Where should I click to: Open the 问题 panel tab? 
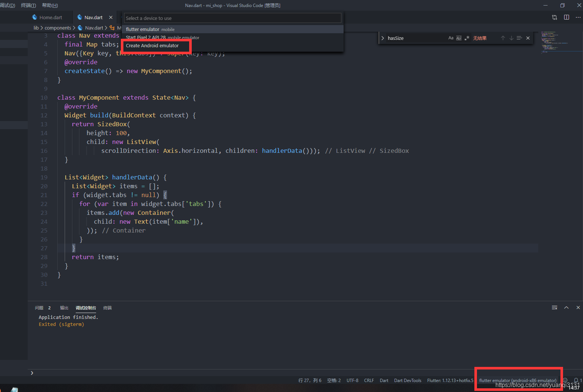click(x=39, y=307)
